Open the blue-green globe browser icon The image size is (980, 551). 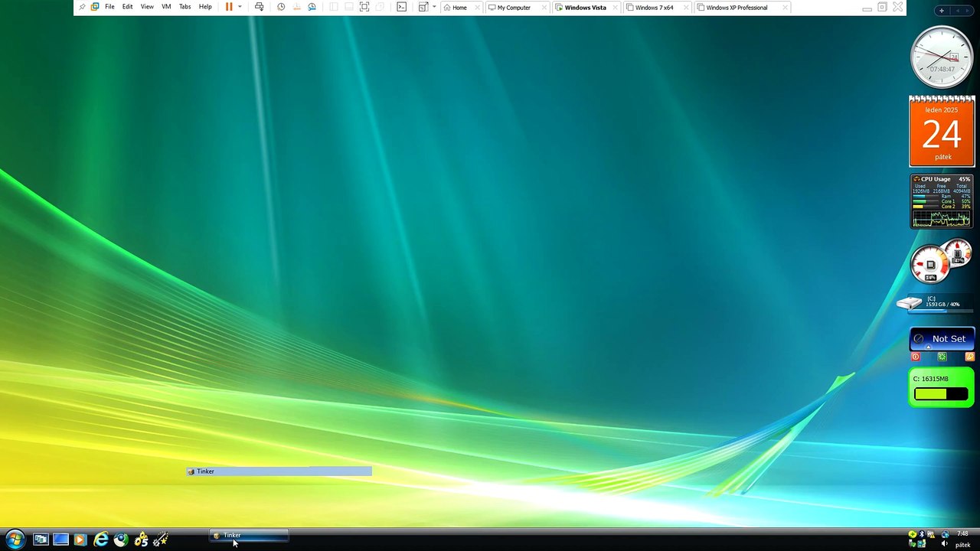[120, 540]
